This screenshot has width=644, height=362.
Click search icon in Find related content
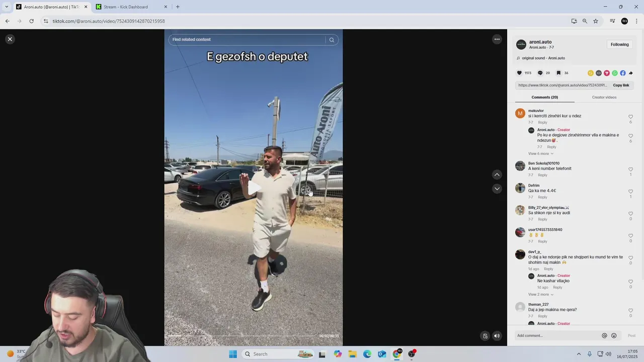click(x=332, y=40)
